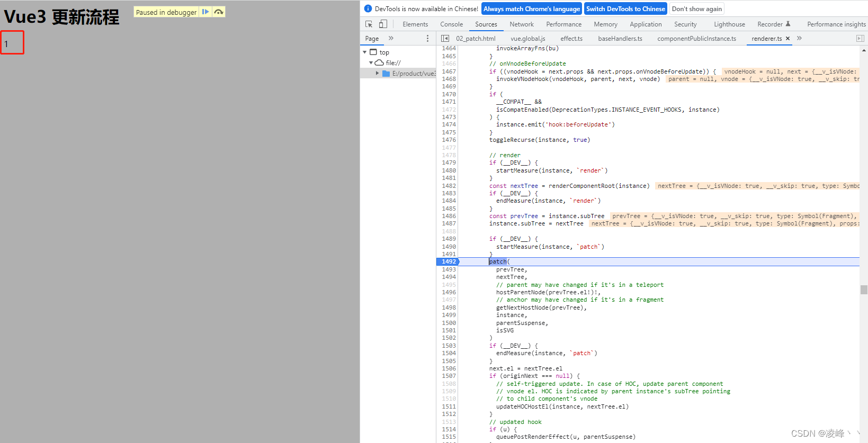Viewport: 868px width, 443px height.
Task: Expand the E:/product/vue3 folder node
Action: coord(377,74)
